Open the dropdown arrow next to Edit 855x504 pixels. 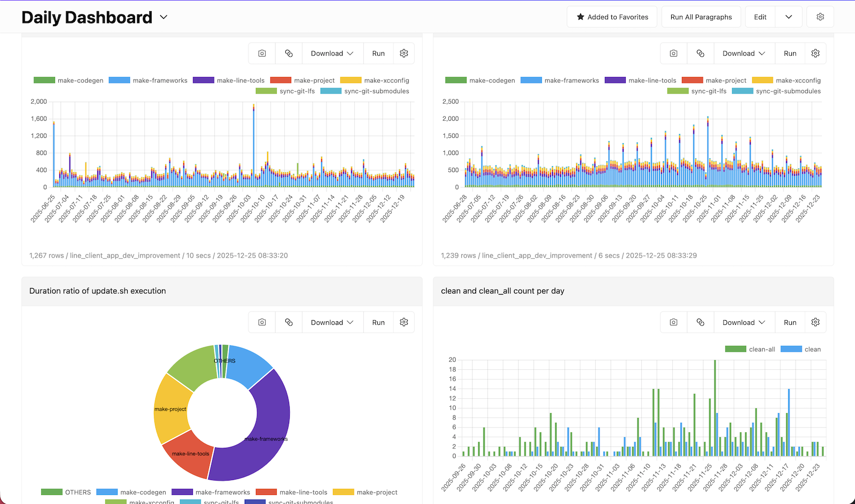[x=789, y=17]
